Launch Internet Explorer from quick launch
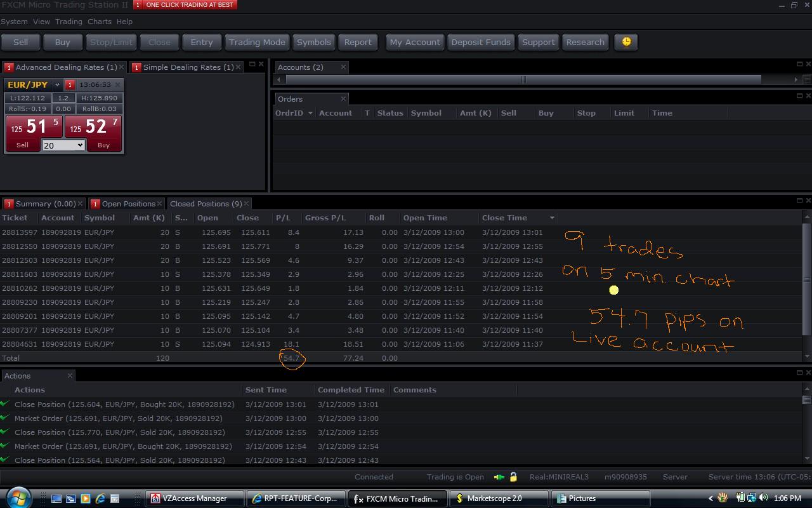 tap(100, 498)
